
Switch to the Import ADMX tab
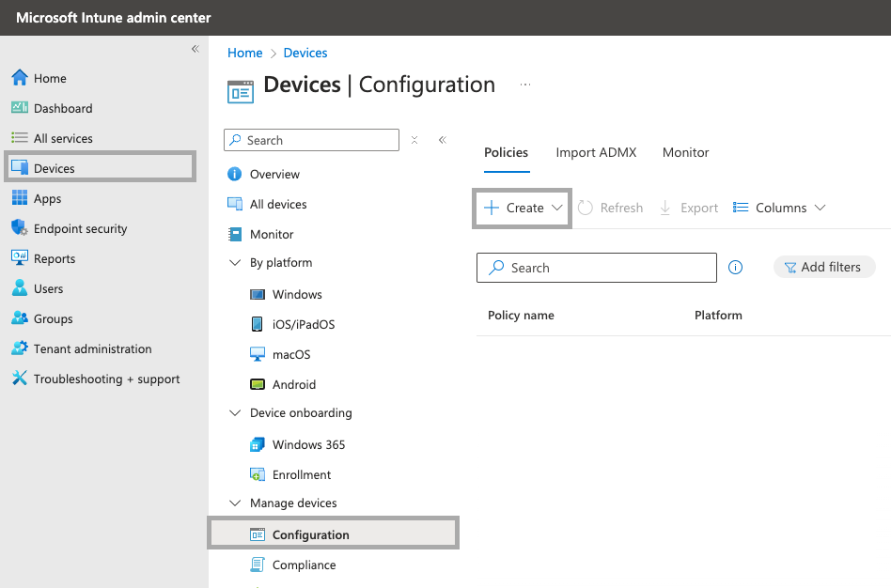(596, 152)
